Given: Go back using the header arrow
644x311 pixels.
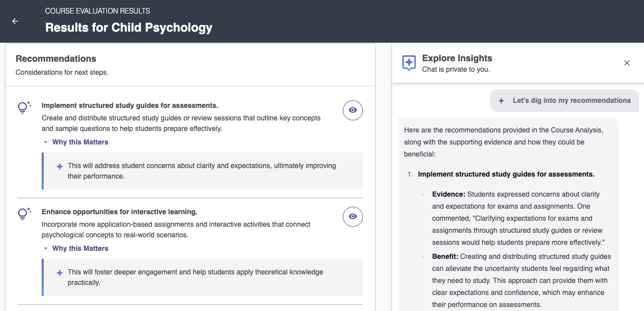Looking at the screenshot, I should (x=15, y=21).
